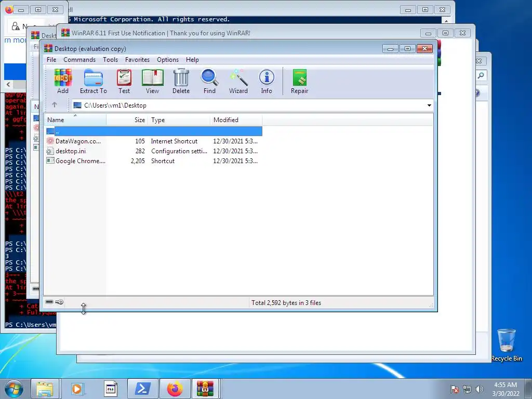
Task: Click the Repair archive icon
Action: pos(300,82)
